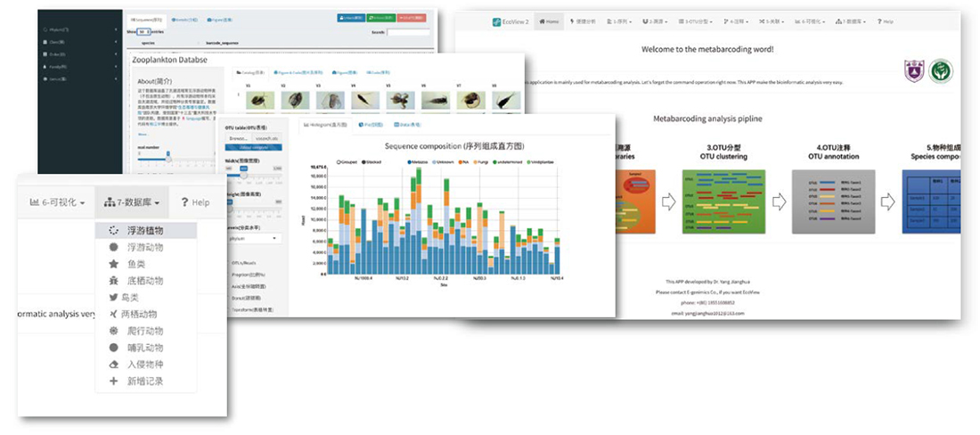980x435 pixels.
Task: Click the EcoView 2 logo in navbar
Action: (x=510, y=21)
